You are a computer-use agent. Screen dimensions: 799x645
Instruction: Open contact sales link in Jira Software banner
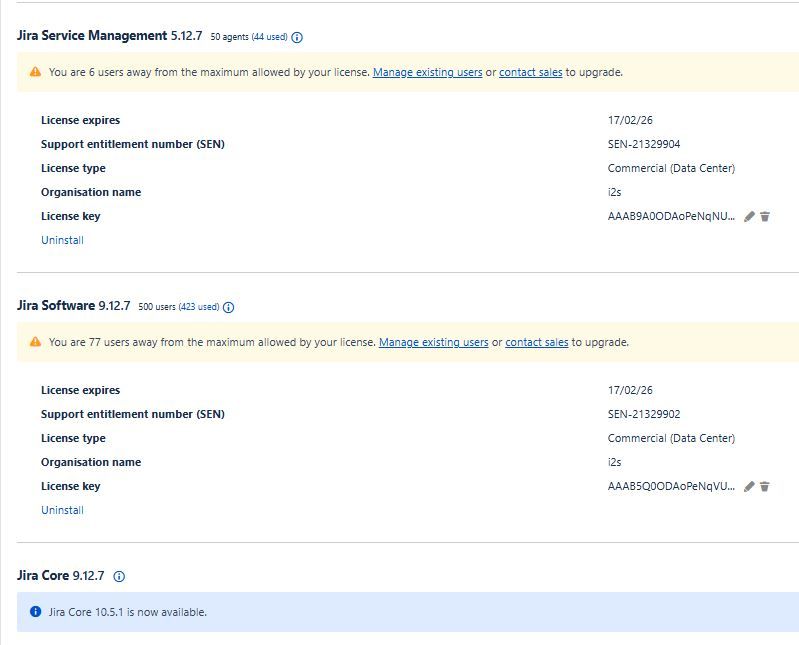tap(537, 342)
